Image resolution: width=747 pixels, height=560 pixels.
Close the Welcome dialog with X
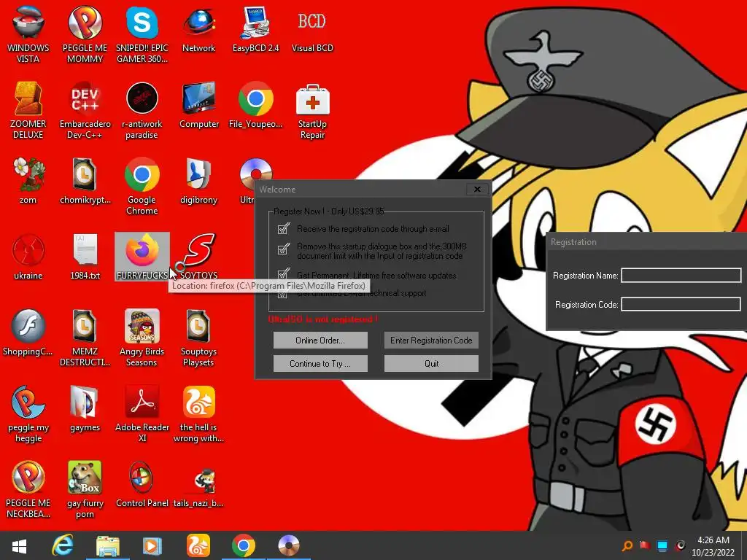pos(477,189)
